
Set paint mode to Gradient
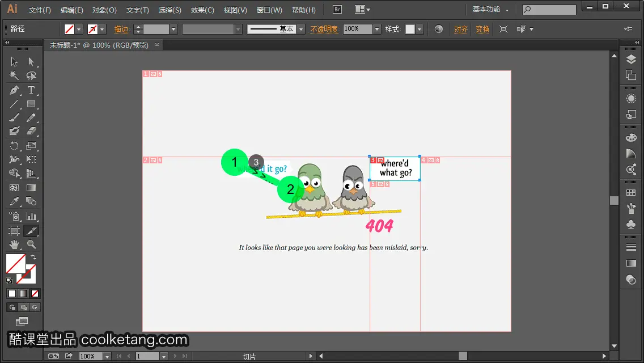23,294
